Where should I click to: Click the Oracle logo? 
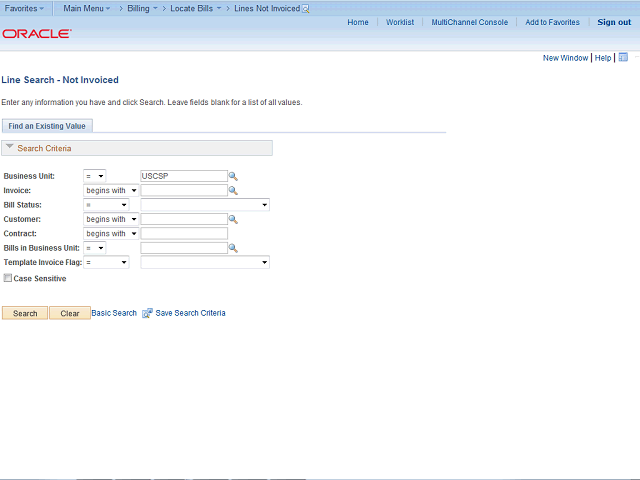pyautogui.click(x=37, y=33)
